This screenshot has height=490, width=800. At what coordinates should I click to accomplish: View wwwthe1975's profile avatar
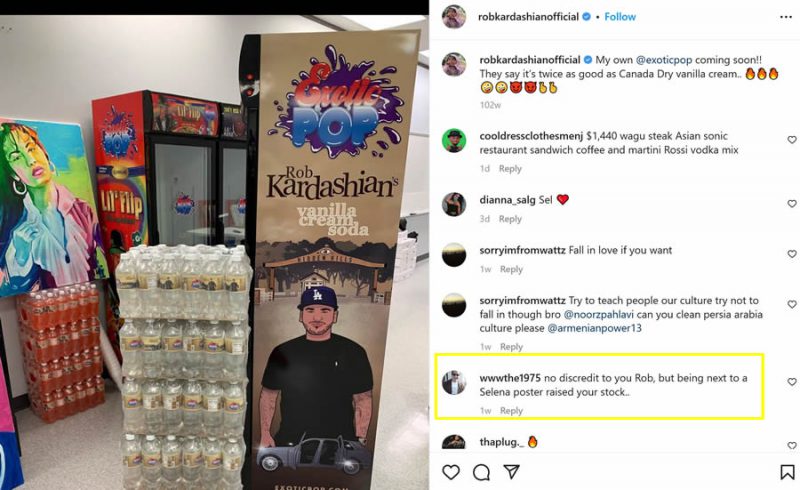(454, 382)
